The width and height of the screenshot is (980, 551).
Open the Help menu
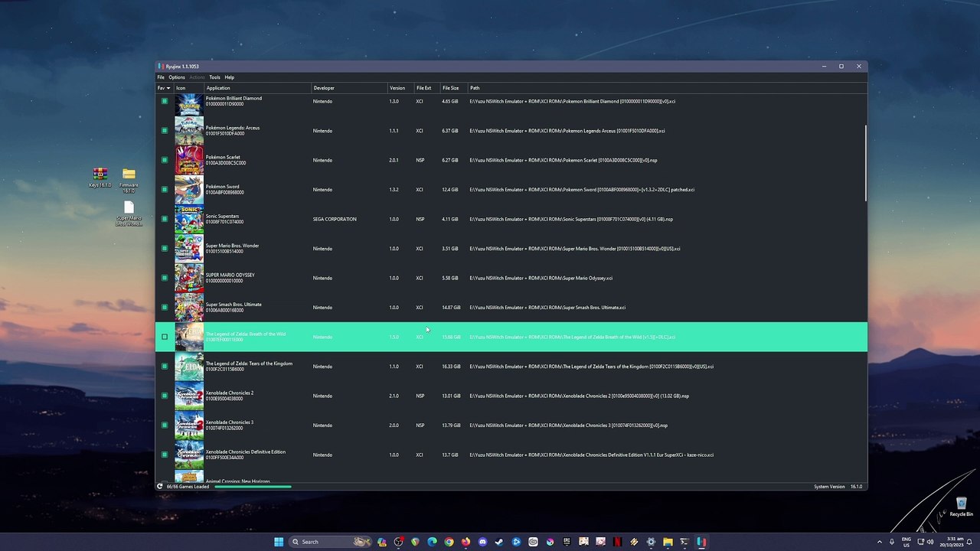tap(229, 77)
